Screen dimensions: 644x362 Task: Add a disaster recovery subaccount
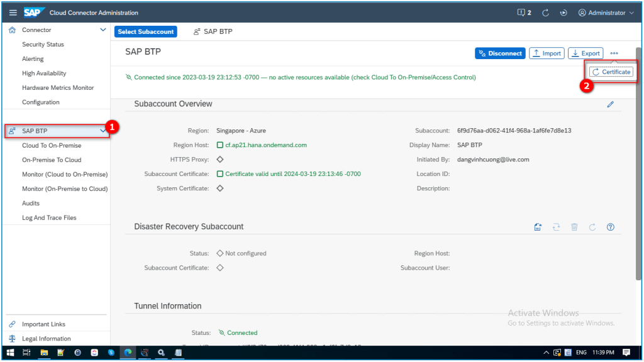[x=538, y=227]
